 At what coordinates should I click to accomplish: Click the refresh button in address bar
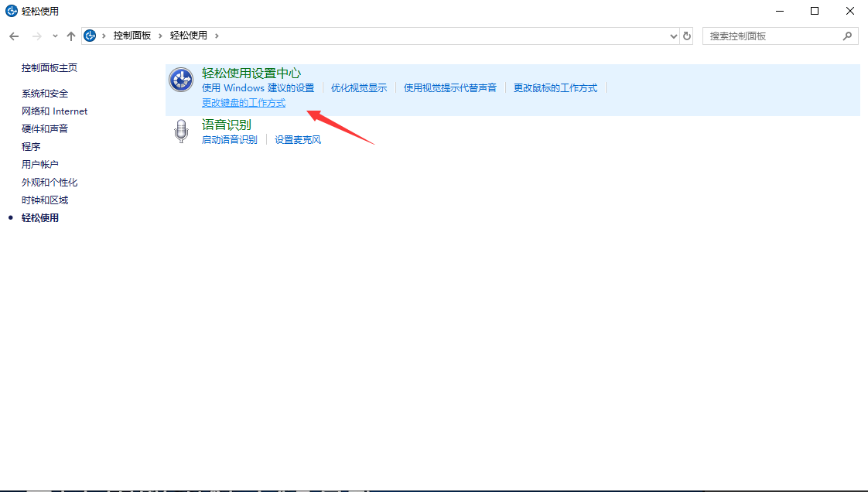click(687, 36)
